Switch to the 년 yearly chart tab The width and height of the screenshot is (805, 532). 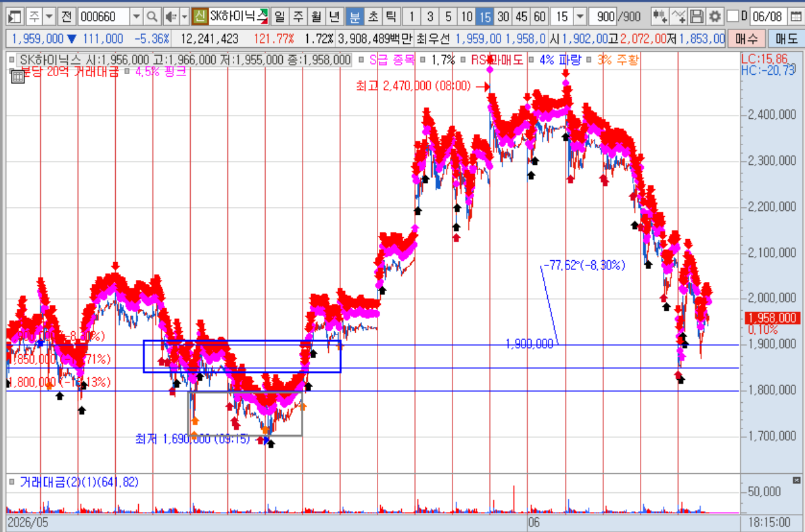pyautogui.click(x=334, y=16)
